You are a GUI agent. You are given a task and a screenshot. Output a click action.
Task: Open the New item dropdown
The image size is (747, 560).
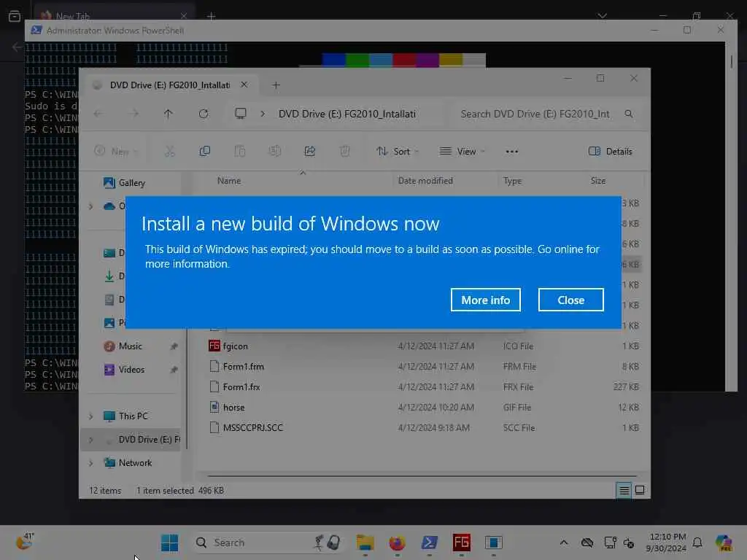click(116, 152)
